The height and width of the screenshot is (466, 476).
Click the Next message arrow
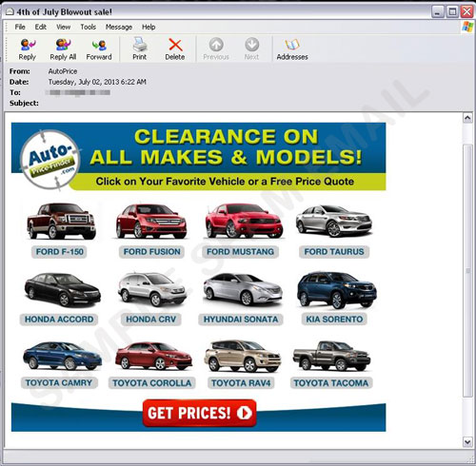click(251, 49)
